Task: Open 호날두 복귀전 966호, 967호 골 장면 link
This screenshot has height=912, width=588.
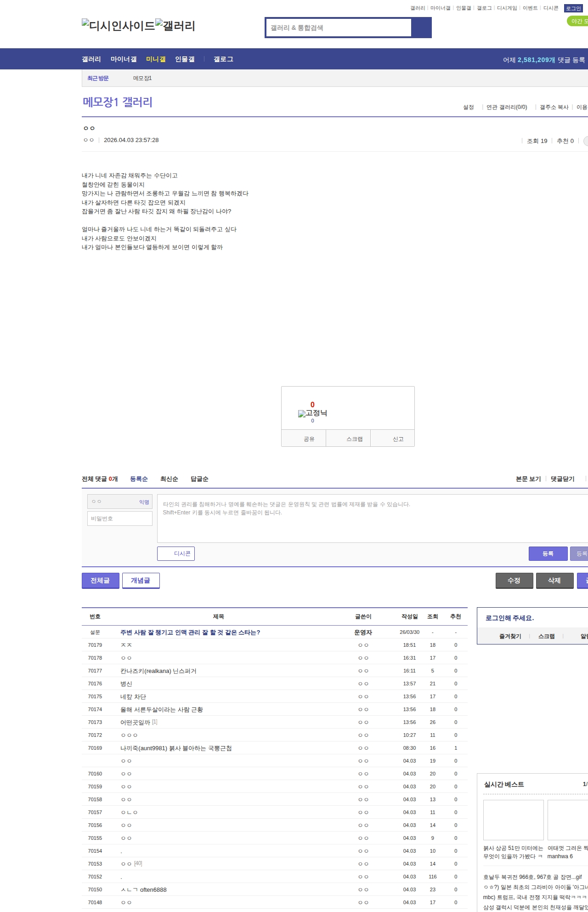Action: 532,877
